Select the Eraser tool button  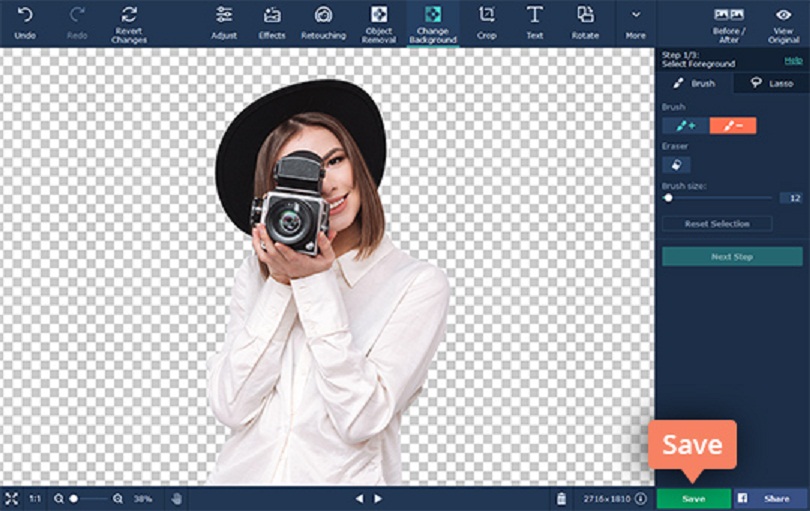point(676,165)
